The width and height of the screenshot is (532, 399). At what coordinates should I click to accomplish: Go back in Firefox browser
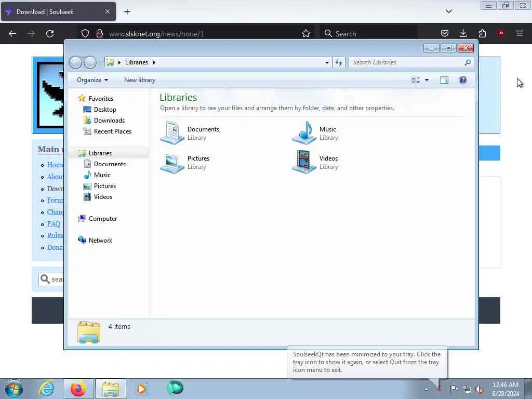click(x=12, y=34)
